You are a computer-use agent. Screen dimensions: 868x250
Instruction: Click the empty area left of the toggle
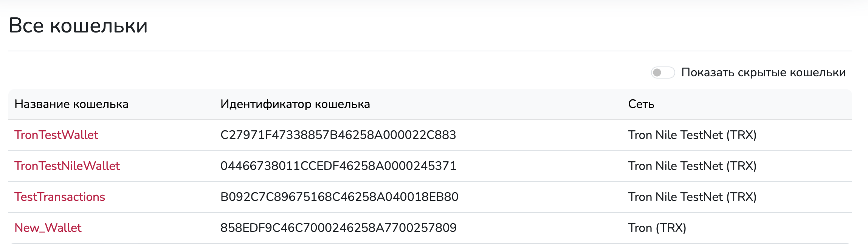click(340, 73)
